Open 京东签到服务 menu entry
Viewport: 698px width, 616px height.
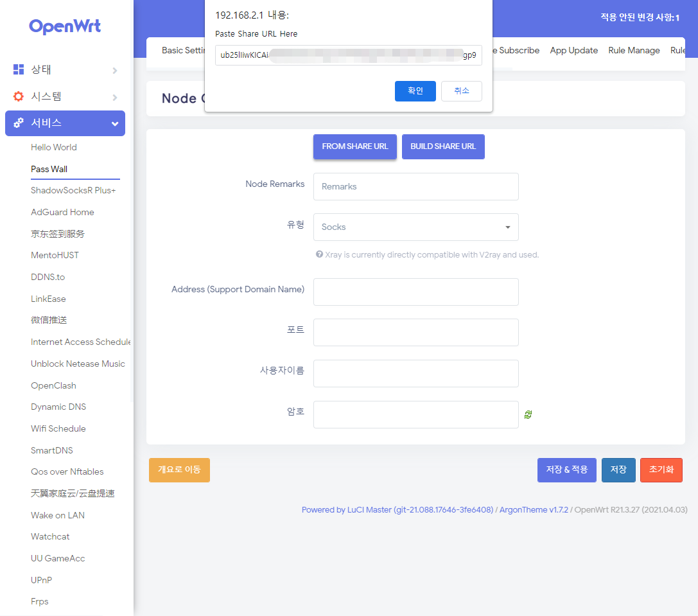point(57,234)
